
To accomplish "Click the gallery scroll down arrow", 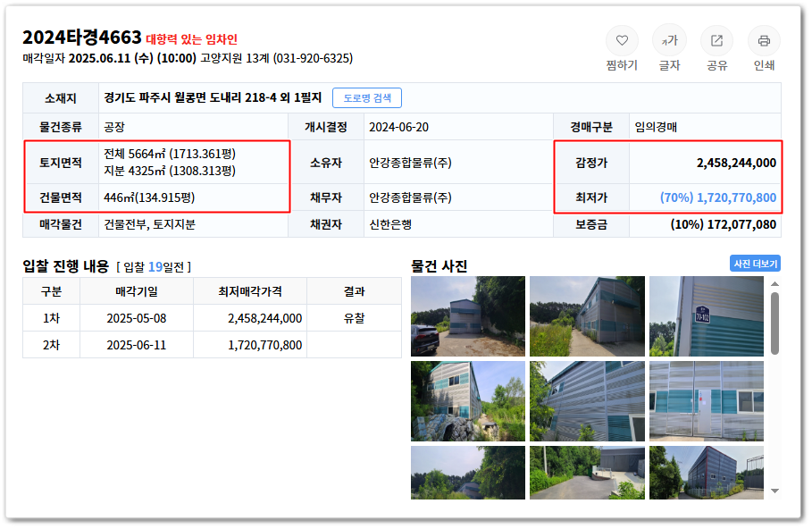I will 774,491.
